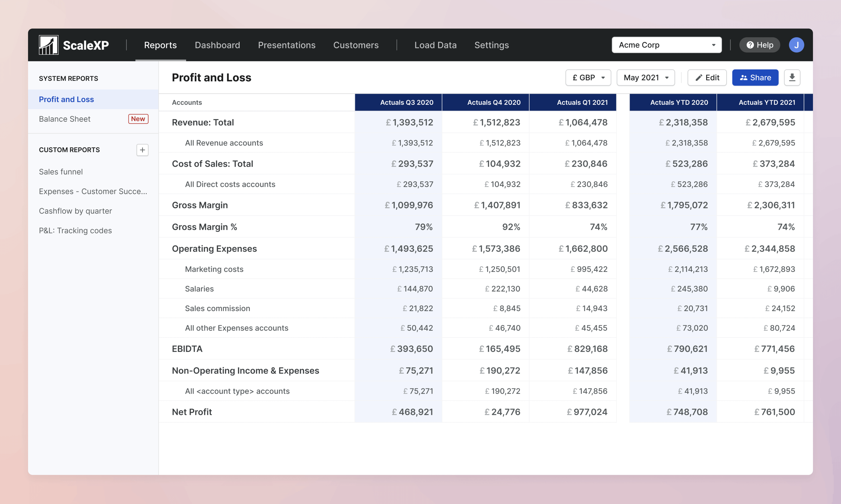
Task: Open the May 2021 period dropdown
Action: (x=645, y=77)
